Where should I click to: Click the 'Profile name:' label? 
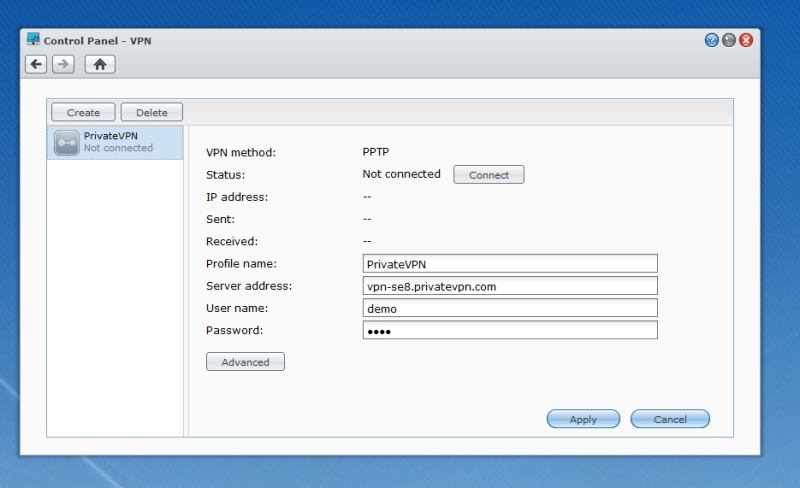pos(241,263)
